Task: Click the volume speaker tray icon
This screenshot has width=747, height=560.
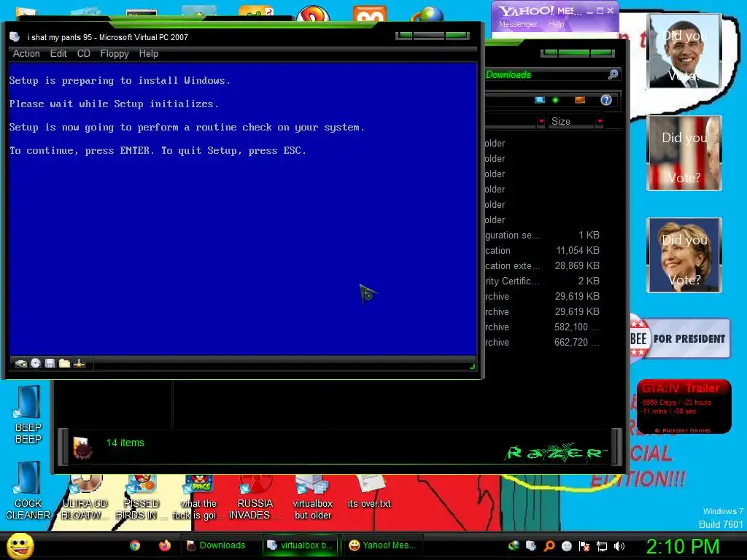Action: [619, 546]
